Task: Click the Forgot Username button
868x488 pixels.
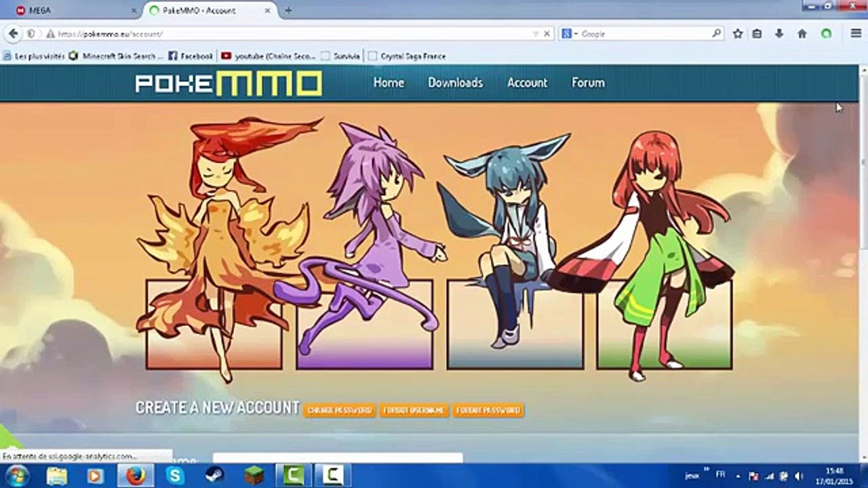Action: click(x=414, y=410)
